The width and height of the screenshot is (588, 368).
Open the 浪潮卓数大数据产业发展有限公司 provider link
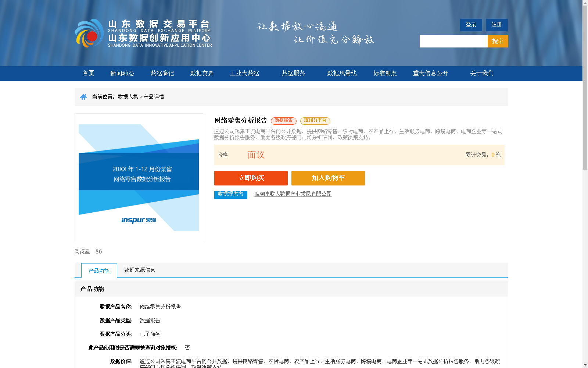point(293,194)
